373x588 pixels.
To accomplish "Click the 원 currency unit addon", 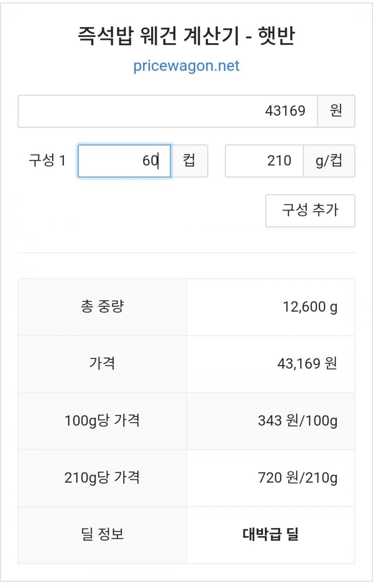I will click(x=336, y=111).
